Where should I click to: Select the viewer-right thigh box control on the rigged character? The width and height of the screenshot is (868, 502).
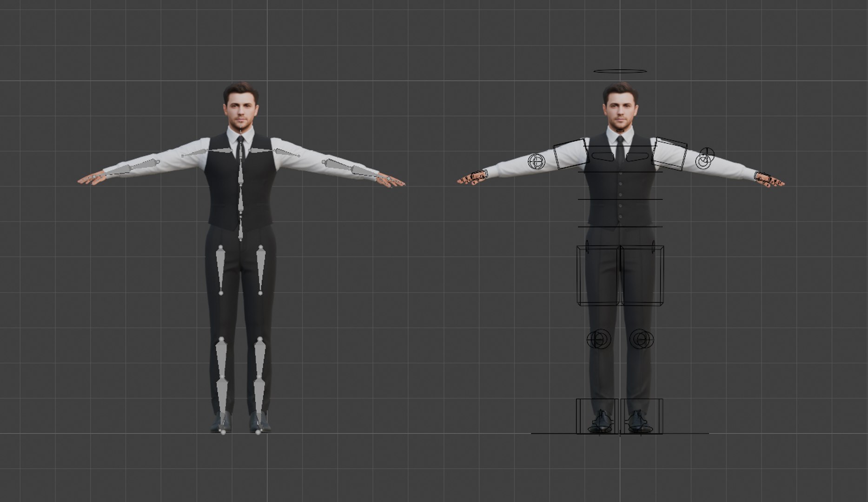click(x=642, y=275)
